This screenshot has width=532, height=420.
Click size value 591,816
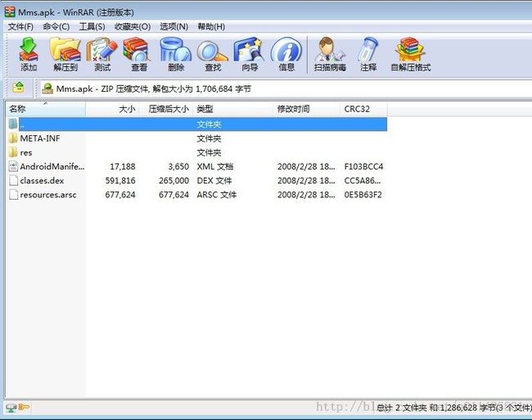120,181
